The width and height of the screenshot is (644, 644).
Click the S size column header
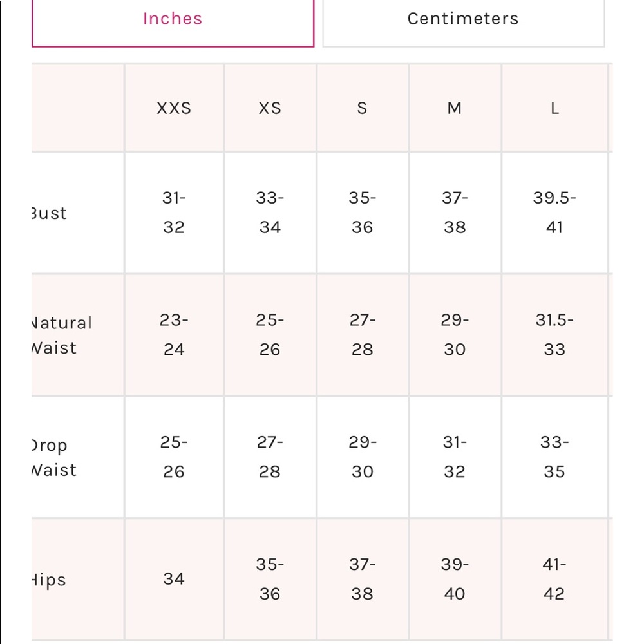(x=362, y=108)
